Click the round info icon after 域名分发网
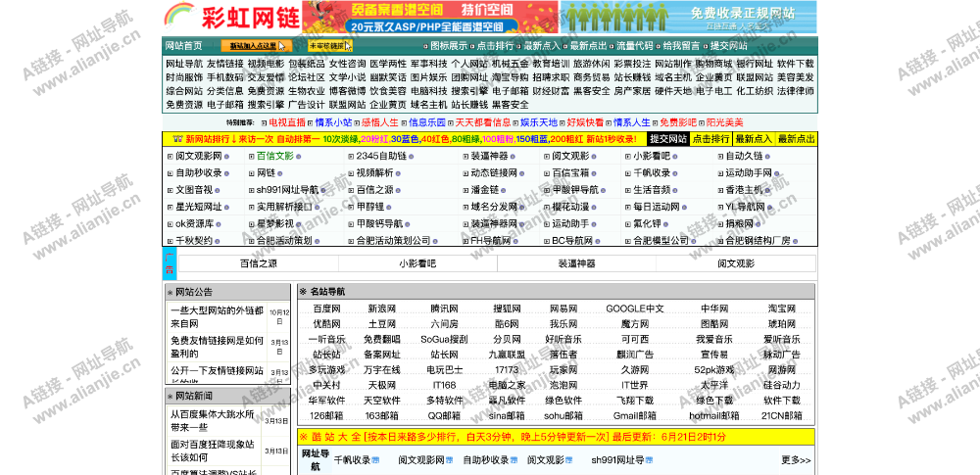 pyautogui.click(x=521, y=208)
